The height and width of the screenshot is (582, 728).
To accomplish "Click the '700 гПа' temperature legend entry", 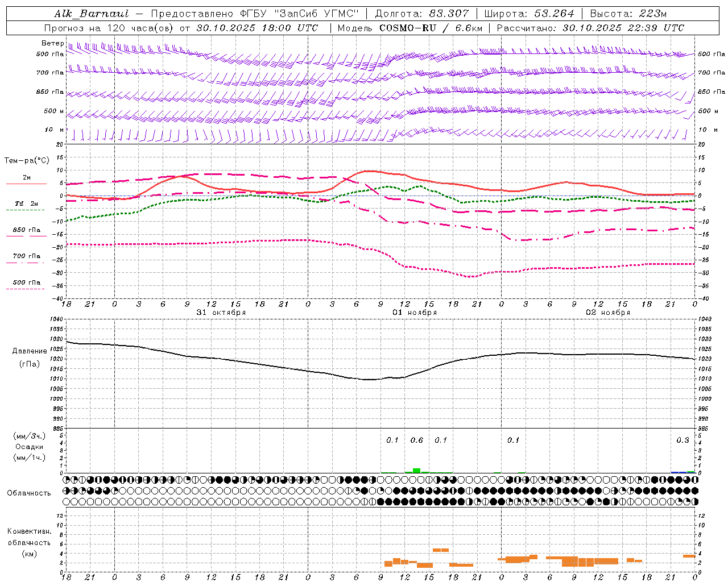I will tap(27, 256).
